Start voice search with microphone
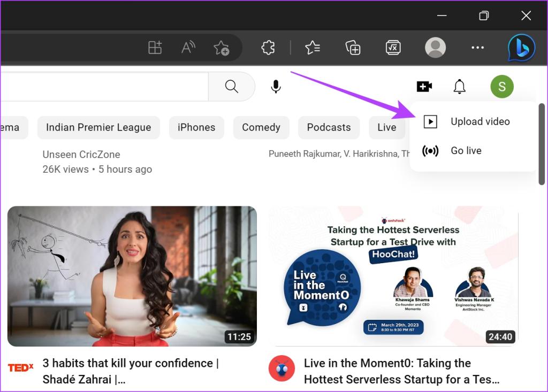 pos(276,86)
